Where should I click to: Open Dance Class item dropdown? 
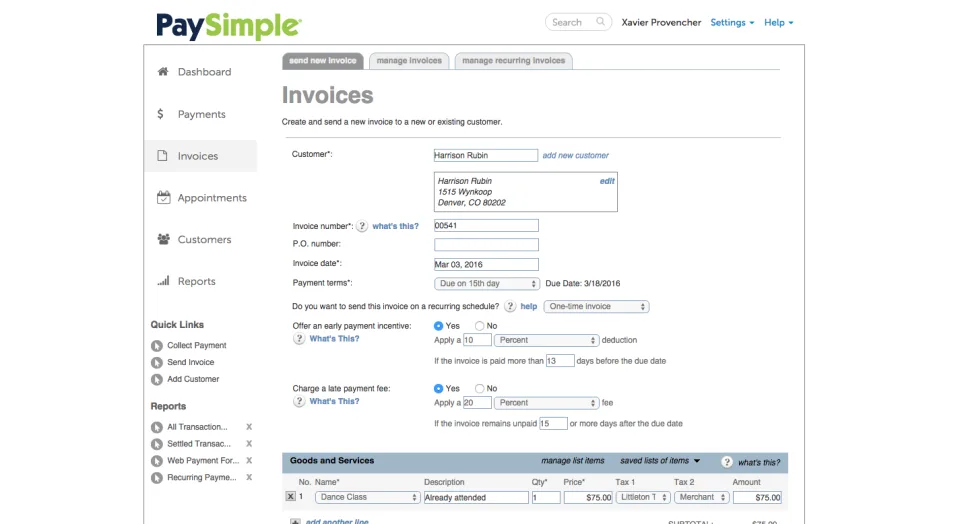pos(367,497)
